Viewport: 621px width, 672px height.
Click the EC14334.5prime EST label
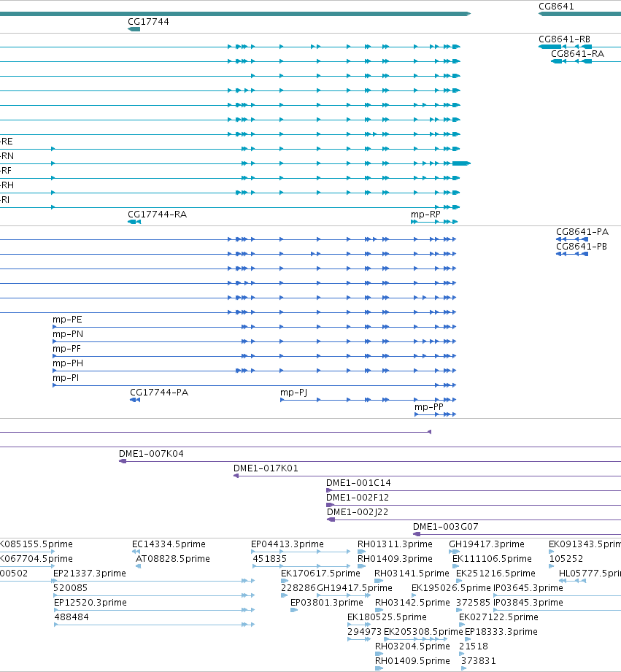click(x=169, y=544)
